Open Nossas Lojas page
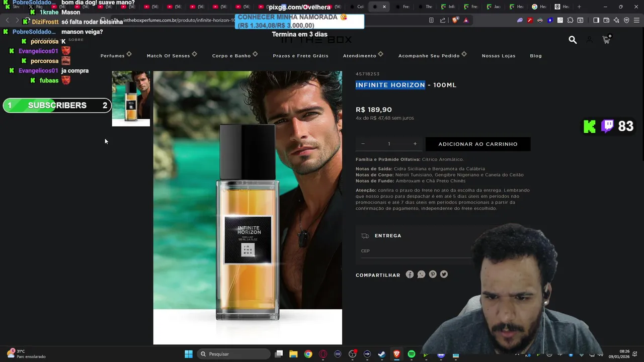The image size is (644, 362). (x=499, y=56)
